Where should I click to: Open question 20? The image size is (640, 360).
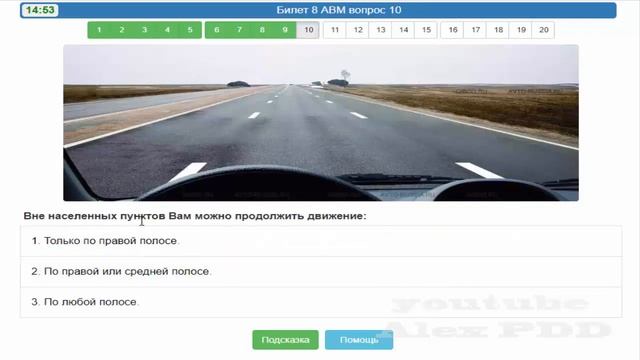pos(544,30)
